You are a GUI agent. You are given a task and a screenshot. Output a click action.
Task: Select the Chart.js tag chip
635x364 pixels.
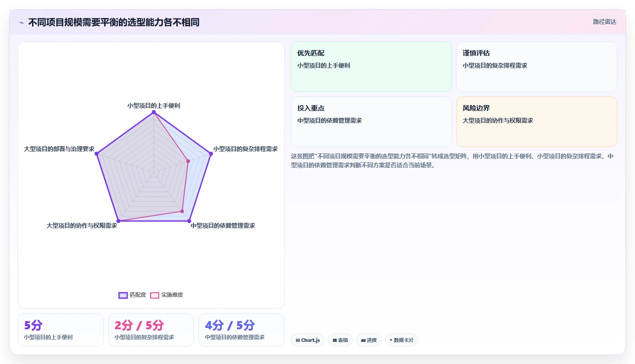[308, 340]
